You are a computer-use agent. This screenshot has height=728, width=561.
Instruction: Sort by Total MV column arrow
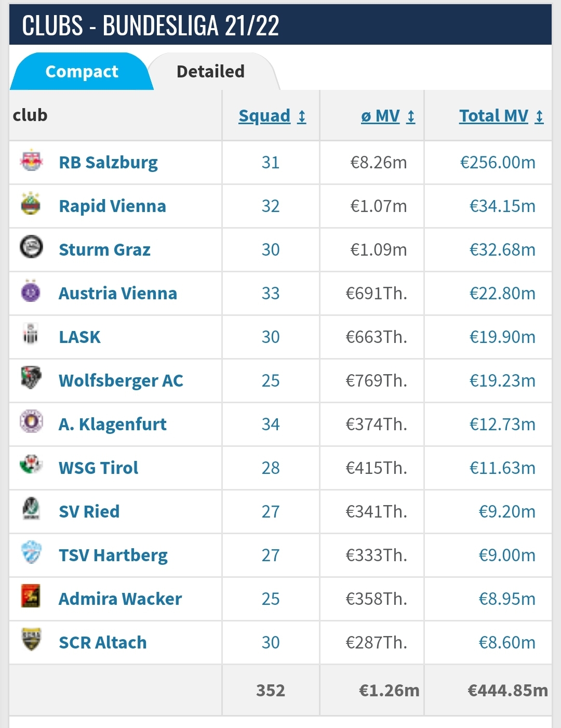[539, 116]
